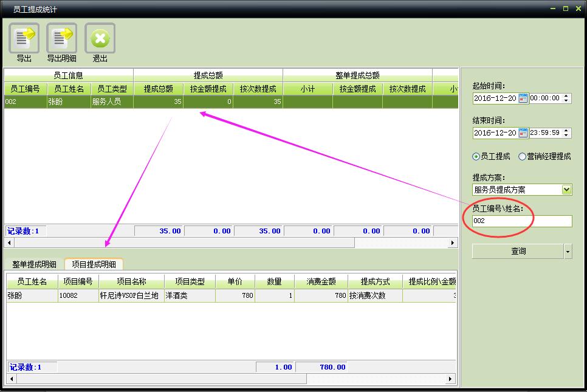Click the 项目名称 column header
Viewport: 587px width, 392px height.
[131, 281]
